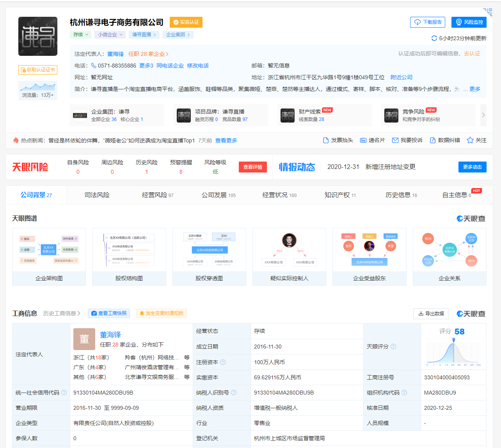Click the 修改电话 link

[198, 66]
